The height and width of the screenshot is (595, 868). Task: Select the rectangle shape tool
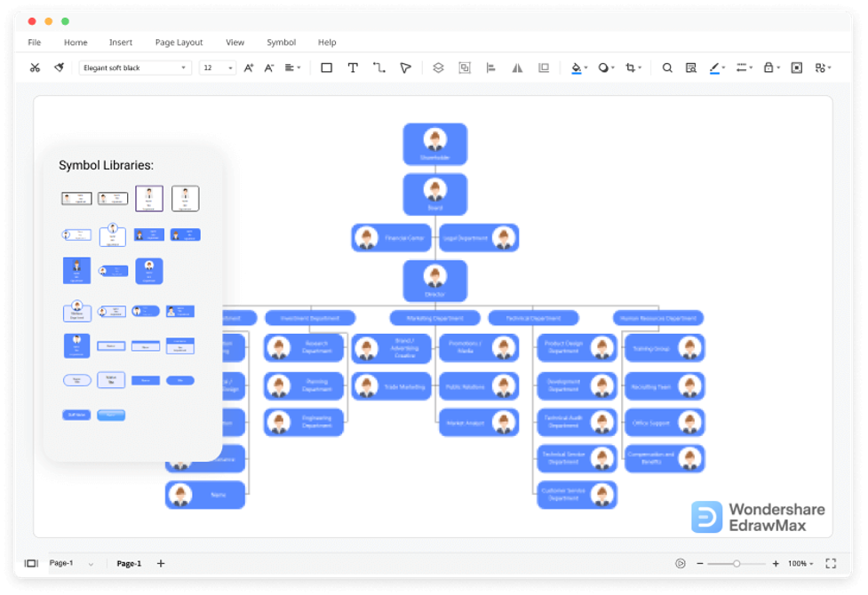coord(327,67)
